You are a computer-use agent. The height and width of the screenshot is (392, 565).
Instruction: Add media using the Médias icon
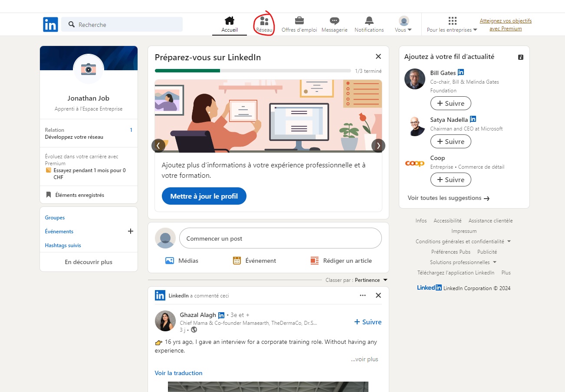click(x=170, y=261)
